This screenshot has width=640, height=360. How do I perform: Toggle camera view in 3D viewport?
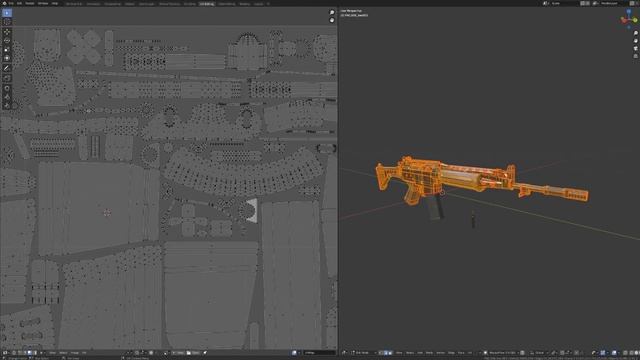[636, 48]
